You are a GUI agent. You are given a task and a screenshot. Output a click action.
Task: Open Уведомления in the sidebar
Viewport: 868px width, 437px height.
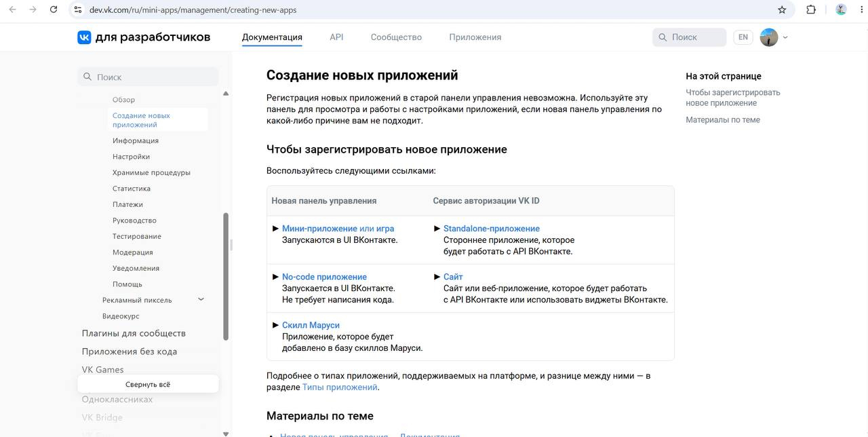pyautogui.click(x=136, y=268)
